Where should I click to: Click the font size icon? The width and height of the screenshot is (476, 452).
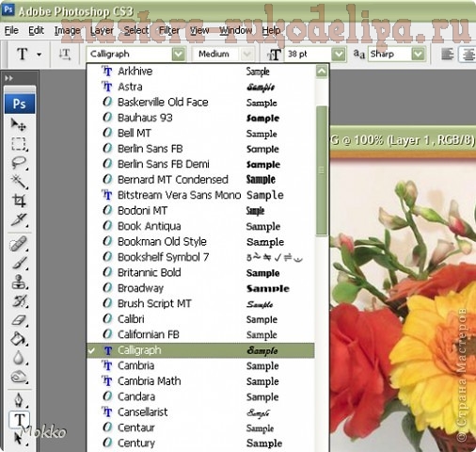coord(274,55)
